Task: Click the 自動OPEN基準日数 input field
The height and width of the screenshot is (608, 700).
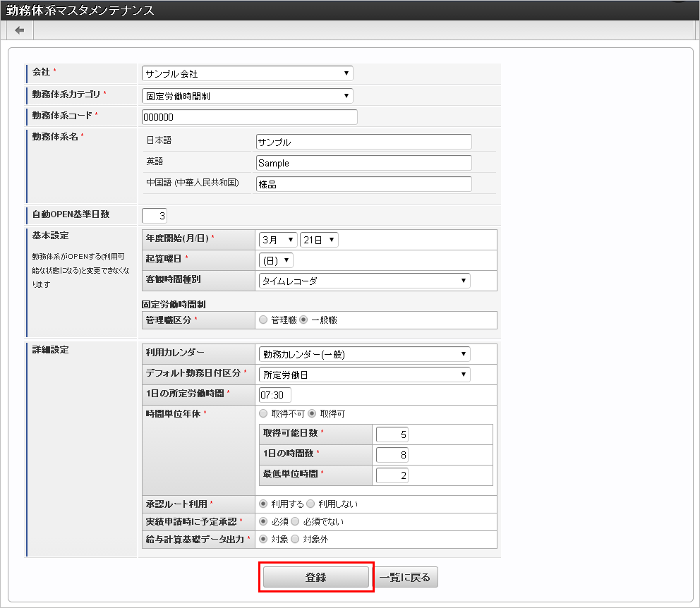Action: click(155, 216)
